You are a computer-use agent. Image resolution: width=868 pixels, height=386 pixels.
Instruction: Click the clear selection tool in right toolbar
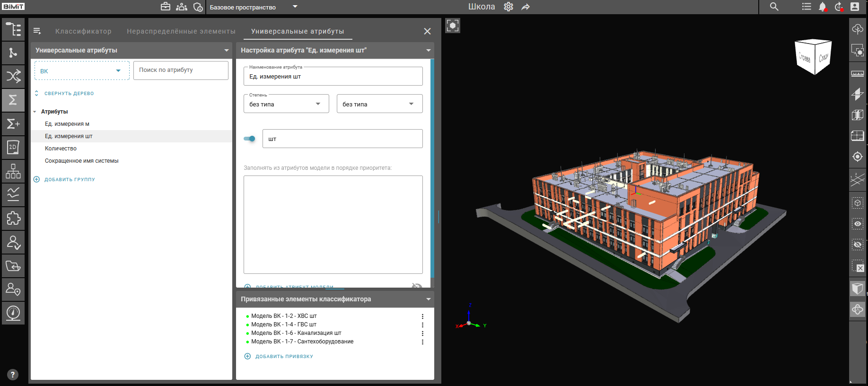pyautogui.click(x=858, y=266)
